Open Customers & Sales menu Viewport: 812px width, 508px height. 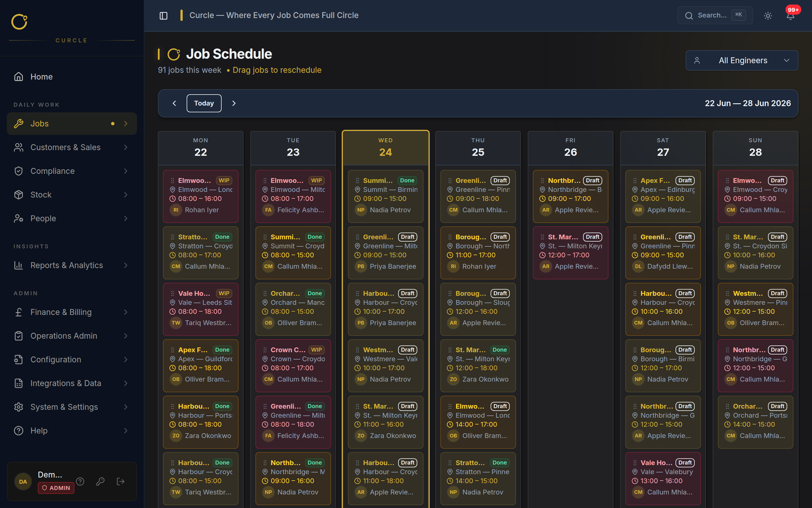(x=72, y=147)
